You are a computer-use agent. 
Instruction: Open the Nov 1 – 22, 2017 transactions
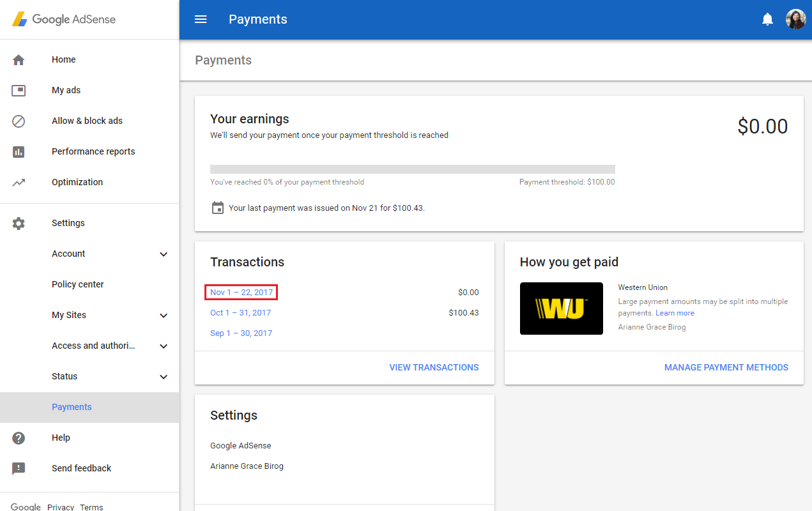(x=241, y=293)
